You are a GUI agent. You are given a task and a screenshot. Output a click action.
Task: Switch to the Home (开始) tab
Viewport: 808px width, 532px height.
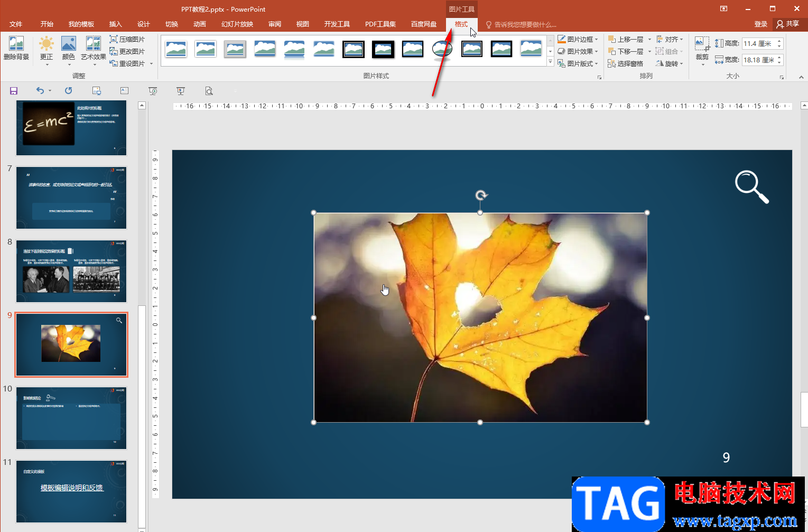pyautogui.click(x=47, y=24)
